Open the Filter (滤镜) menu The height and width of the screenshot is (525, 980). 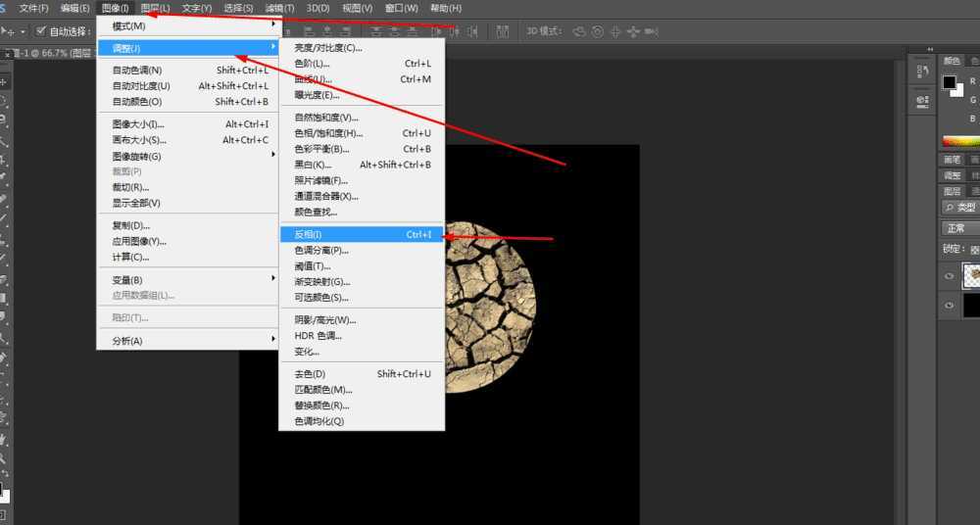pyautogui.click(x=279, y=8)
